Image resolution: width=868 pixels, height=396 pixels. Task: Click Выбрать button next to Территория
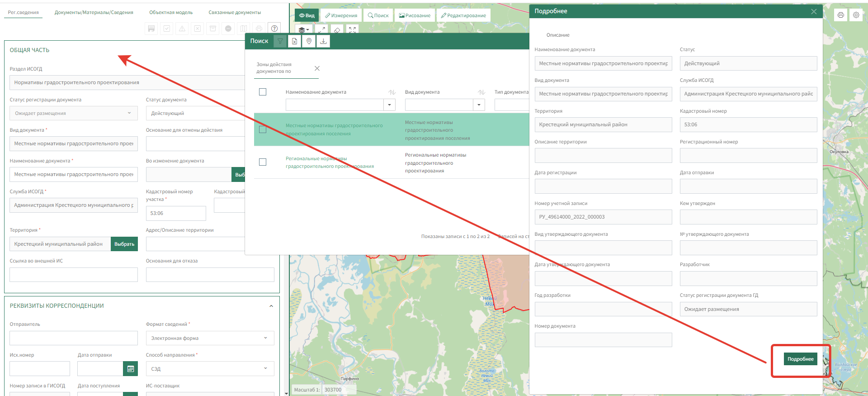coord(124,244)
